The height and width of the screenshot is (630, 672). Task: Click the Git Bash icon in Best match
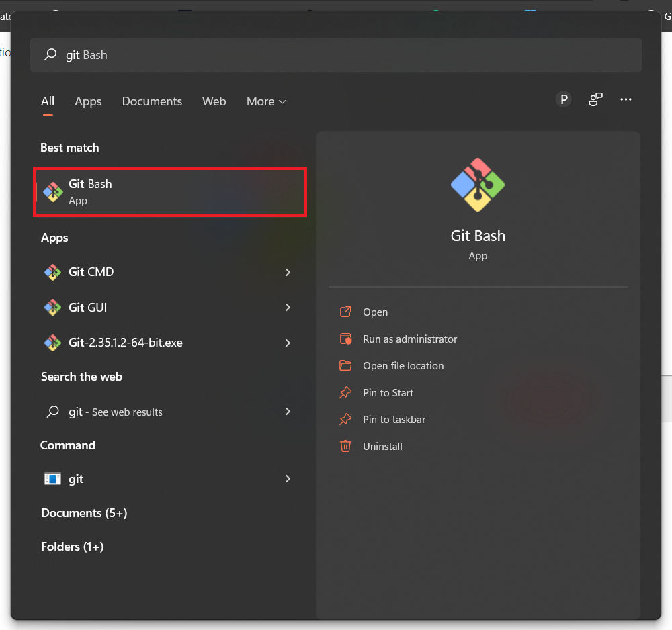tap(53, 192)
